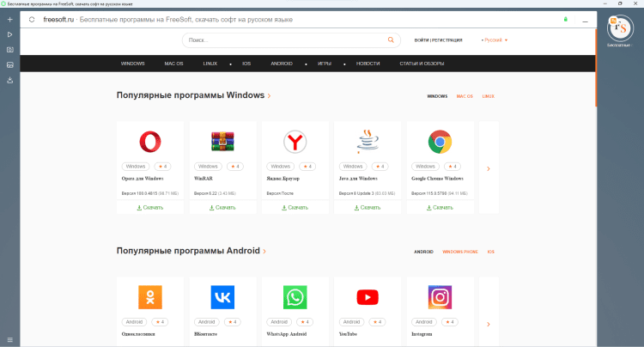Open the Google Chrome Windows title link
This screenshot has height=347, width=644.
point(437,179)
